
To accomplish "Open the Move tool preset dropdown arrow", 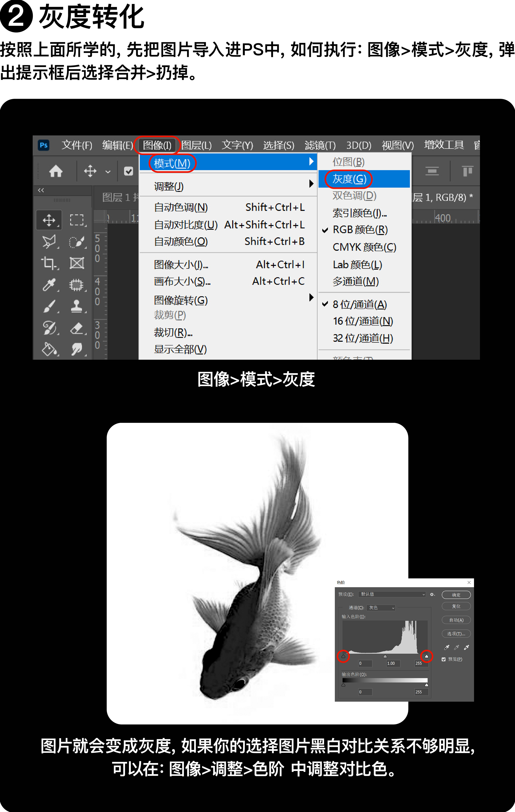I will 108,172.
